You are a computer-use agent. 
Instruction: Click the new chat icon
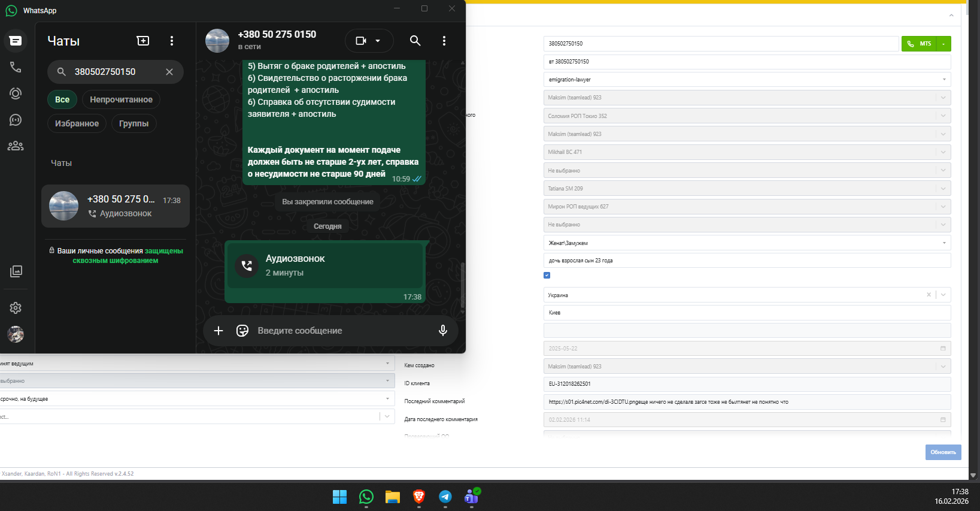[143, 41]
